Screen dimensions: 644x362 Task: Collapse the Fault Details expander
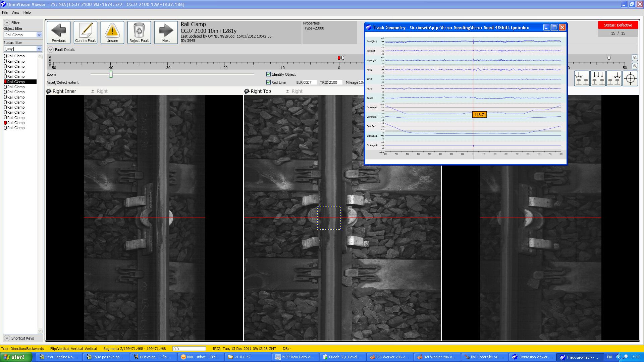[x=50, y=50]
